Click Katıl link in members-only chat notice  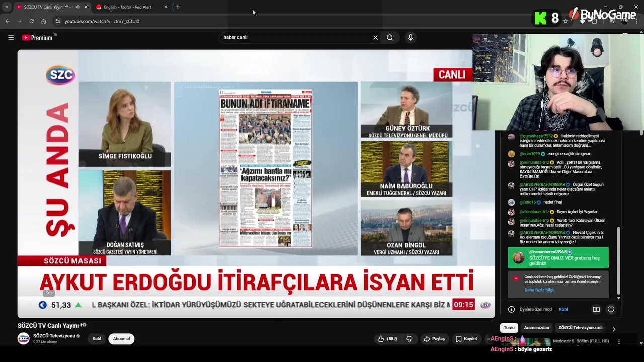pos(563,309)
